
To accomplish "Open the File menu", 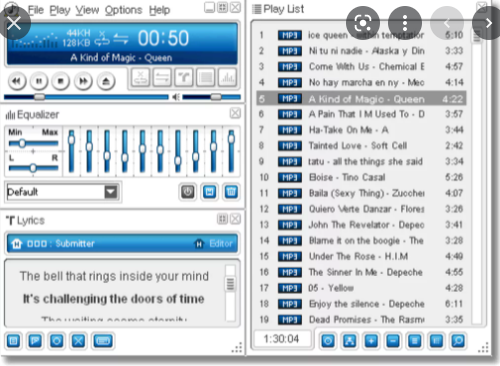I will [36, 10].
